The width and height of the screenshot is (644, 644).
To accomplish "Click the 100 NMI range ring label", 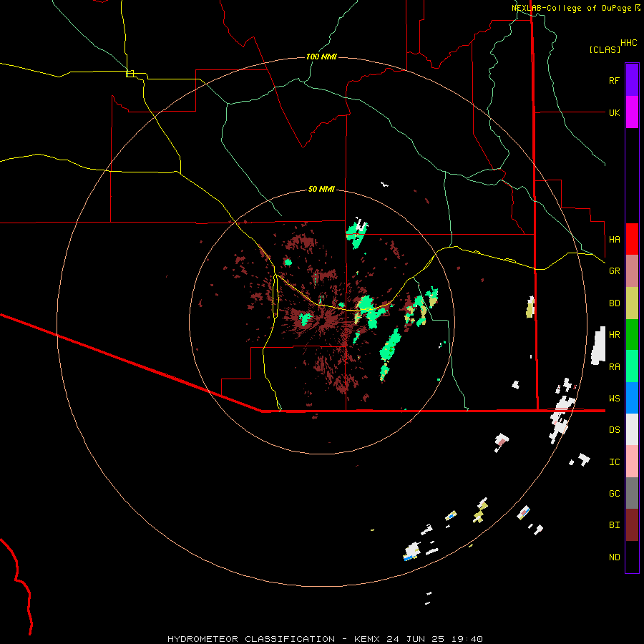I will tap(321, 57).
